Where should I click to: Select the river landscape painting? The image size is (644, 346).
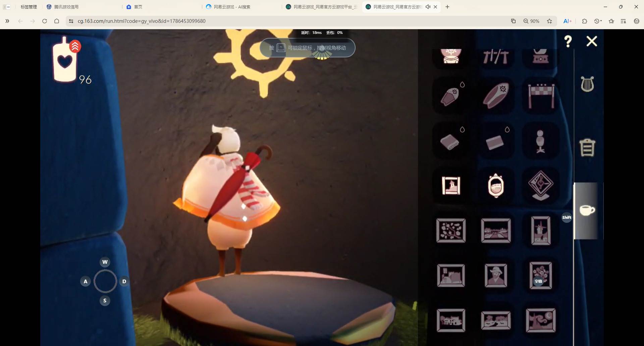(x=496, y=320)
